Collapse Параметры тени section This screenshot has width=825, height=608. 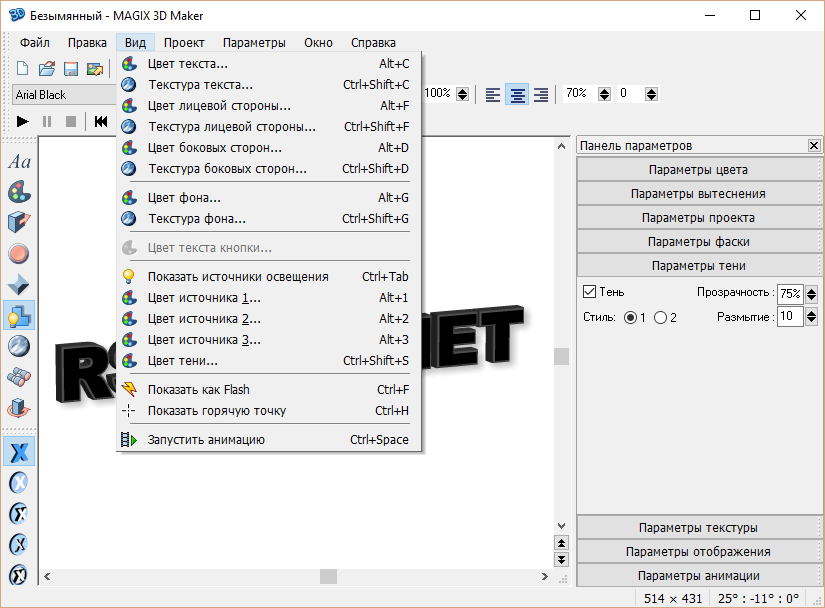(x=698, y=266)
